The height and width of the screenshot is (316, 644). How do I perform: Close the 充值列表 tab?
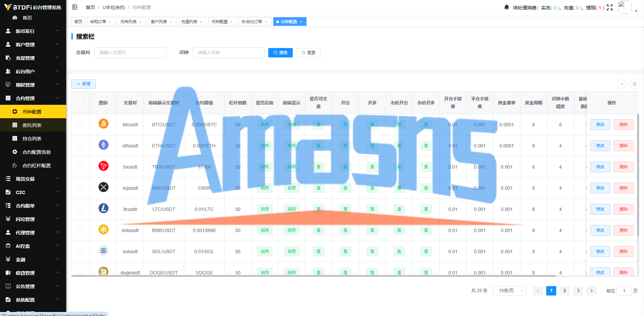click(x=201, y=22)
